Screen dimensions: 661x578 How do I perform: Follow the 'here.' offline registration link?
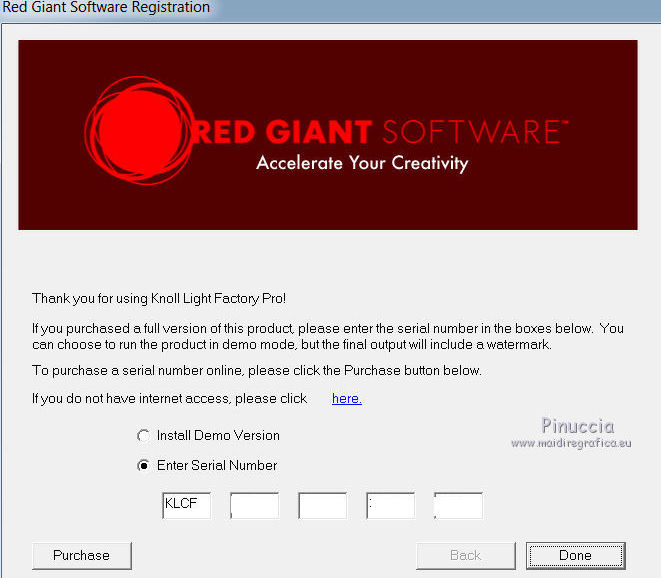[x=347, y=398]
